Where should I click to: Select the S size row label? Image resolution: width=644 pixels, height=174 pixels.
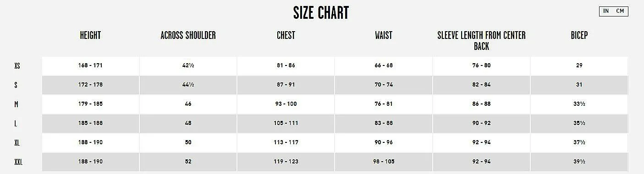16,85
